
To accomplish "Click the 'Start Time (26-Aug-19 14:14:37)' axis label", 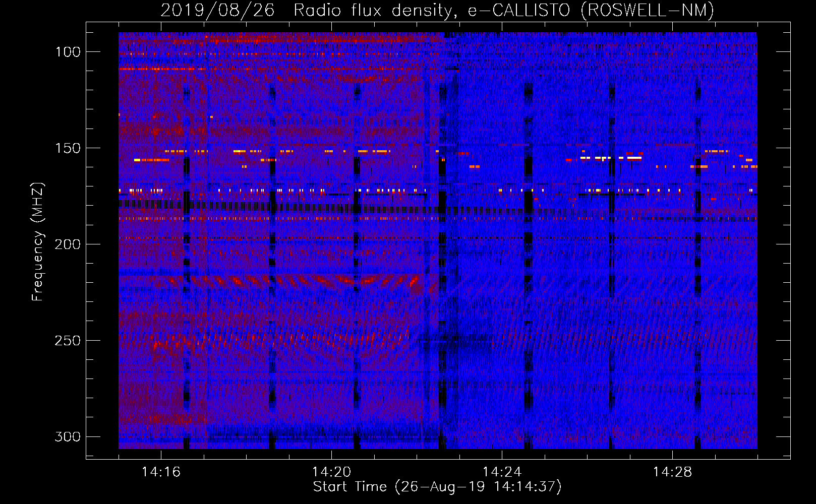I will pyautogui.click(x=437, y=487).
